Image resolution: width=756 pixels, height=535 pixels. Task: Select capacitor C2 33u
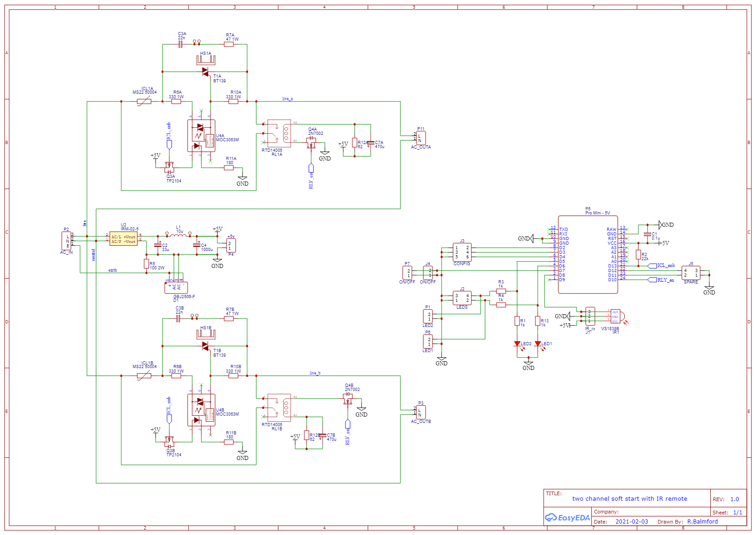pos(158,245)
